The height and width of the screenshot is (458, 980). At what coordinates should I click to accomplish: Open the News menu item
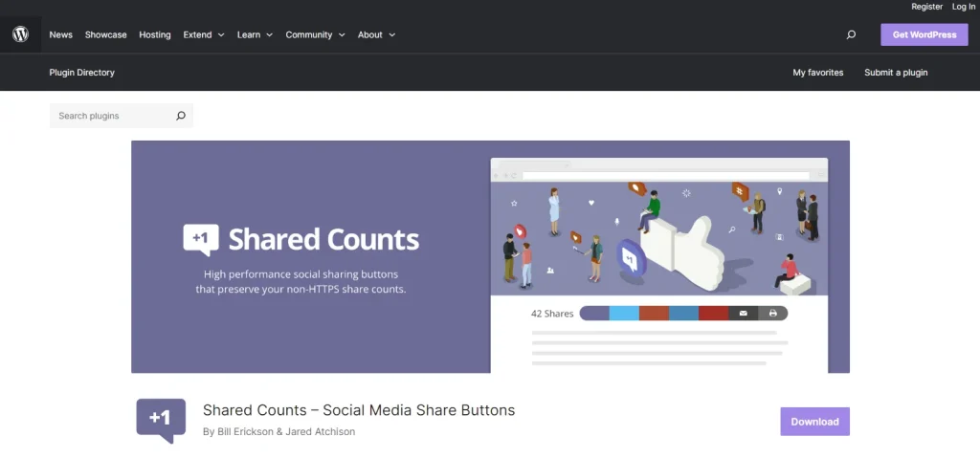pos(61,35)
